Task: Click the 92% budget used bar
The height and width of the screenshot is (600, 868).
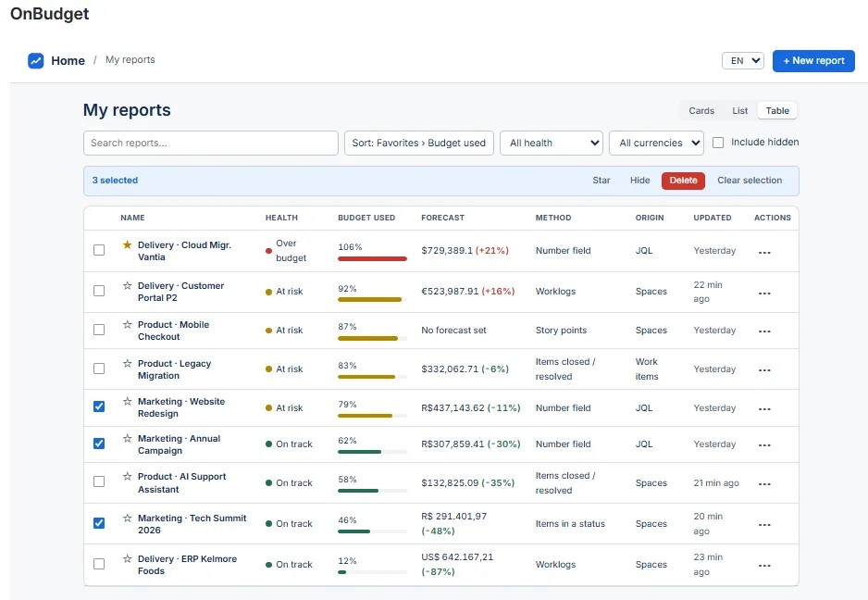Action: (x=373, y=300)
